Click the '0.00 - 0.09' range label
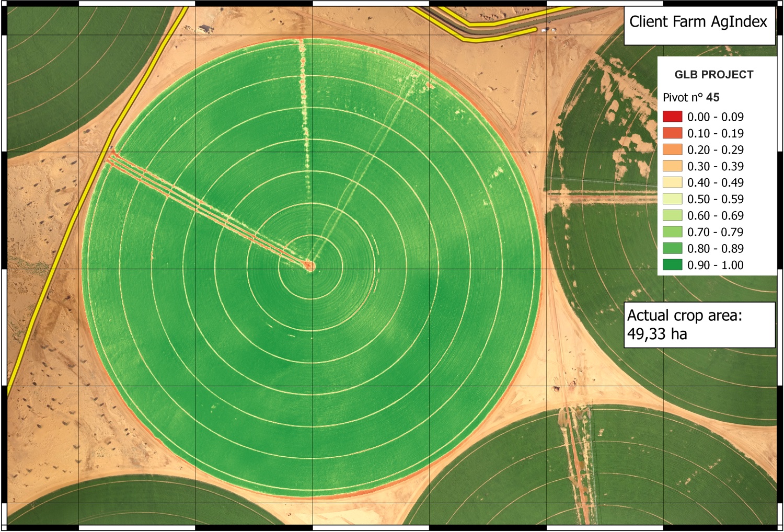The image size is (784, 532). point(716,117)
